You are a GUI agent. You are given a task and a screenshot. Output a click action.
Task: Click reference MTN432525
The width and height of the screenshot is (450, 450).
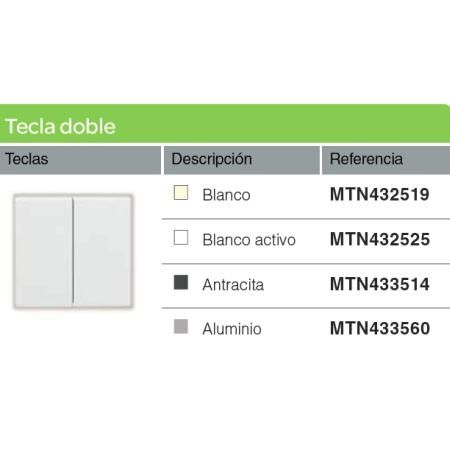(x=380, y=239)
